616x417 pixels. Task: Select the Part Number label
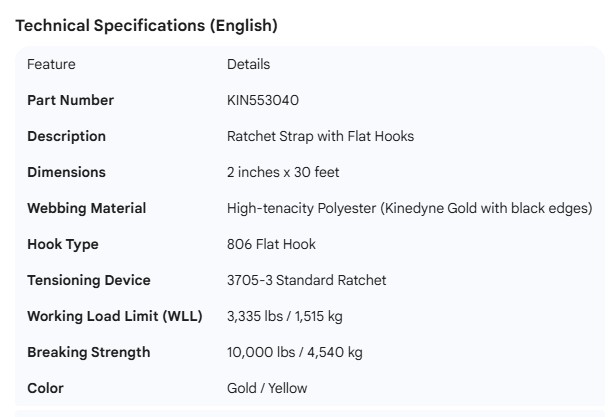pyautogui.click(x=70, y=100)
